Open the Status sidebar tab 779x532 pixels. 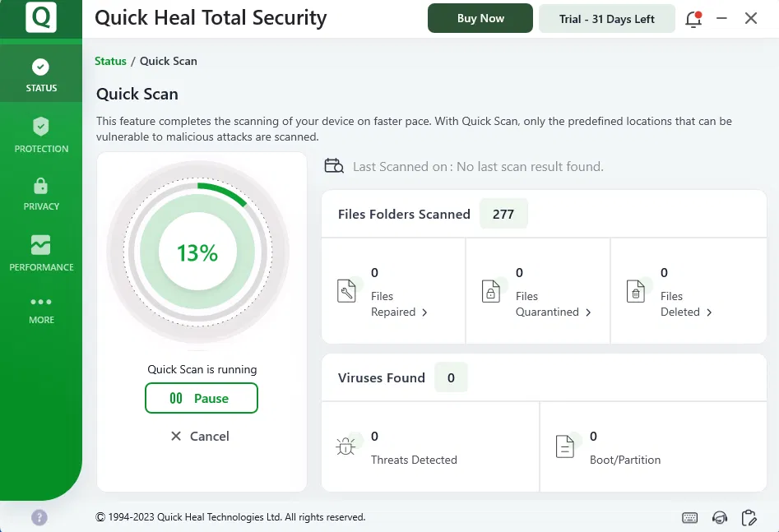[41, 75]
